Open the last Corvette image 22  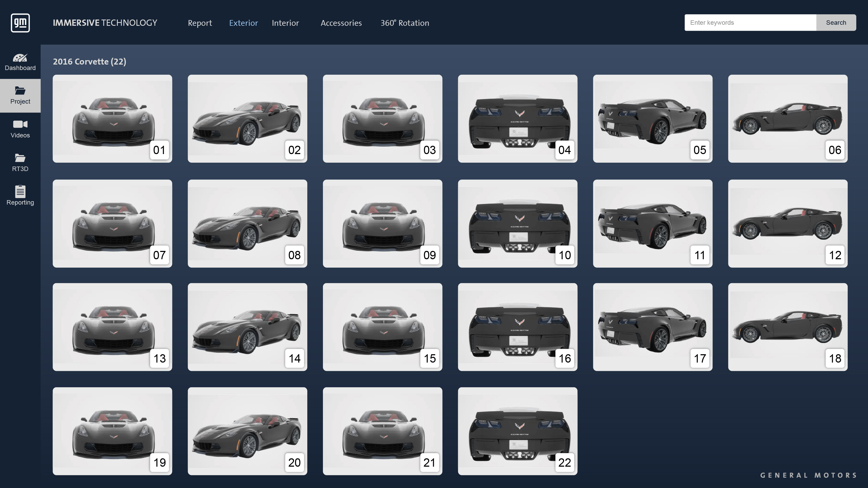point(517,431)
